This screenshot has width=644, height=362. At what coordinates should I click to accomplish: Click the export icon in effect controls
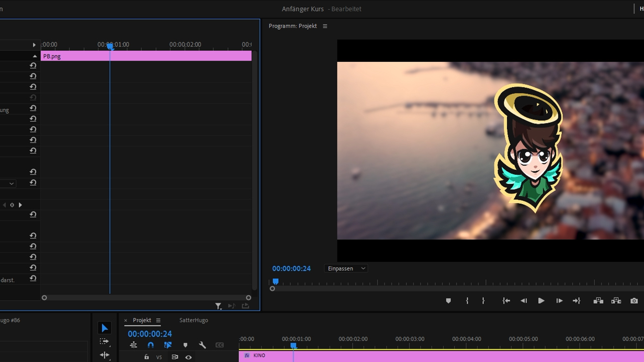[x=246, y=306]
